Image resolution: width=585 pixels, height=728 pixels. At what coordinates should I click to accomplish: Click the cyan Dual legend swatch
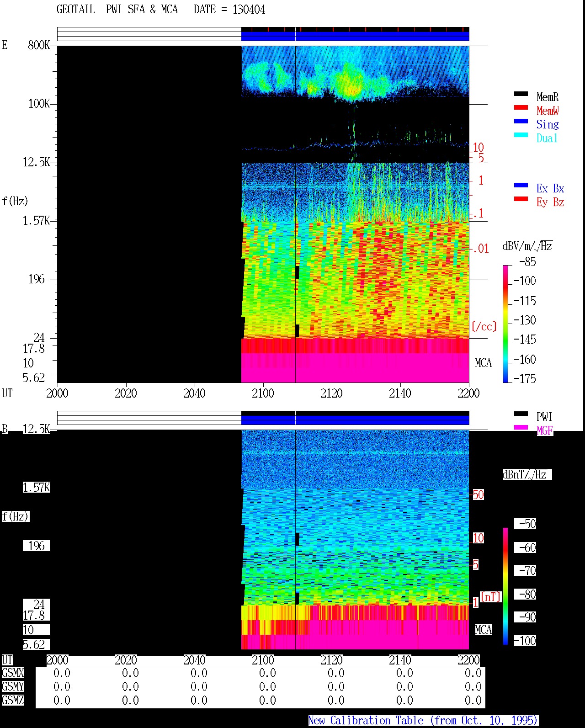coord(521,135)
